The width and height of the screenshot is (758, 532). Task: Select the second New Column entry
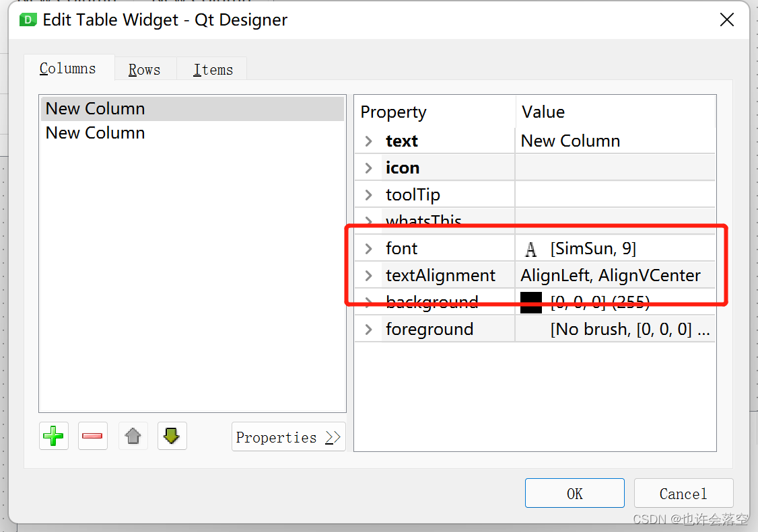95,132
